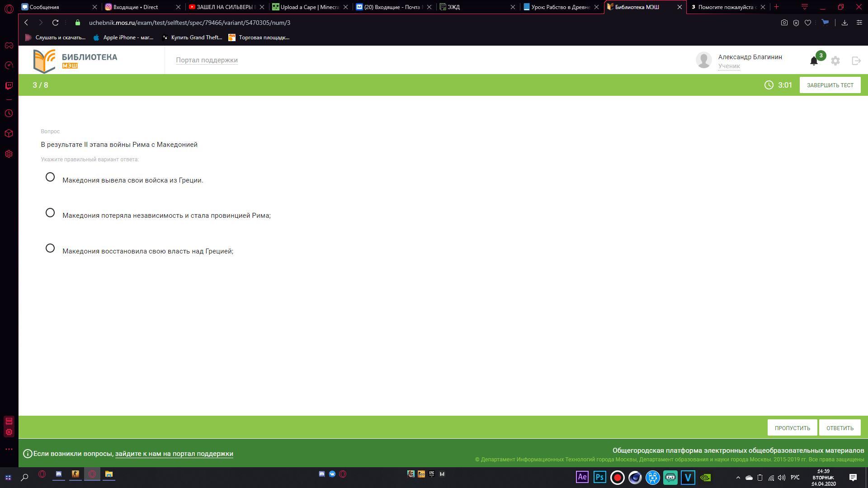The image size is (868, 488).
Task: Click the notifications bell icon
Action: [814, 61]
